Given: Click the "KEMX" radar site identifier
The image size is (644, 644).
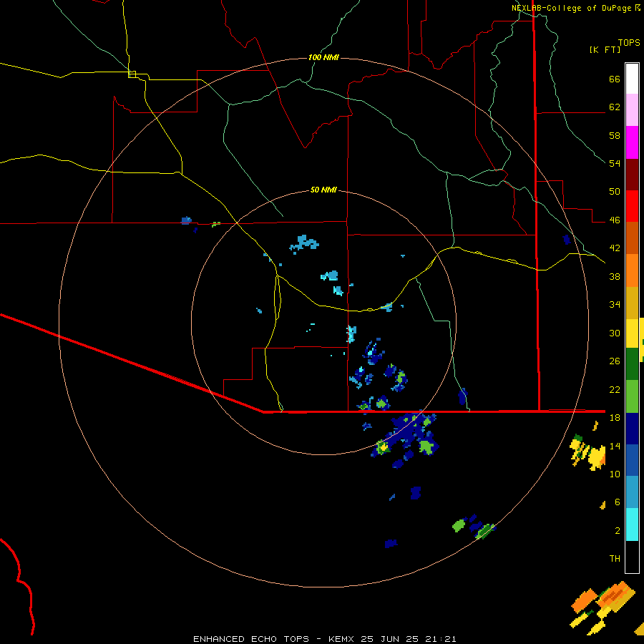Looking at the screenshot, I should (x=342, y=639).
